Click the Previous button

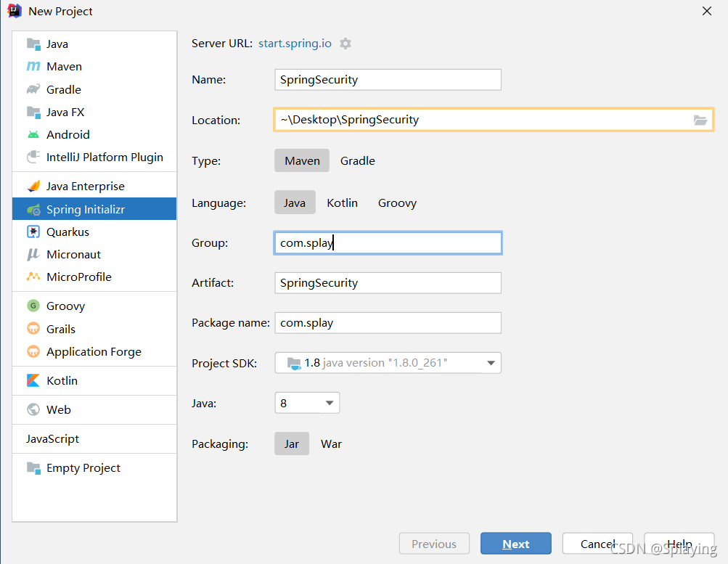click(x=434, y=544)
